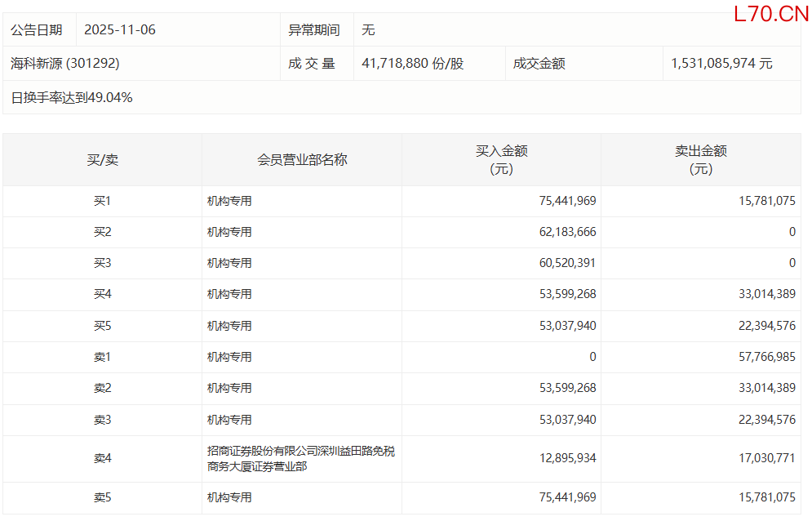Image resolution: width=812 pixels, height=530 pixels.
Task: Select the announcement date 2025-11-06
Action: pyautogui.click(x=120, y=29)
